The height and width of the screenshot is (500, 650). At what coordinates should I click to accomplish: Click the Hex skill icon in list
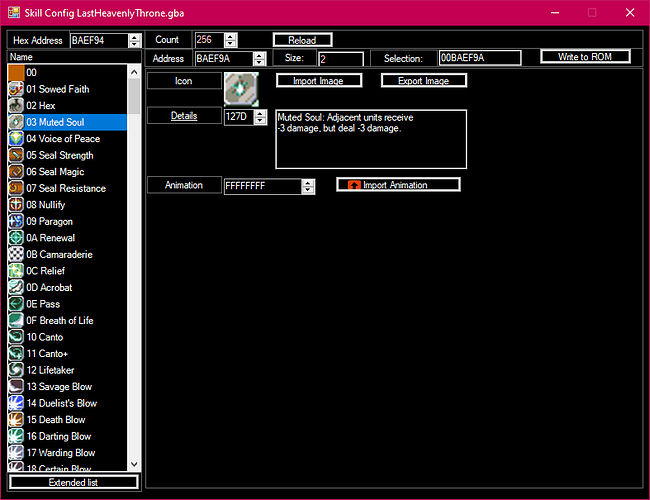(x=16, y=105)
